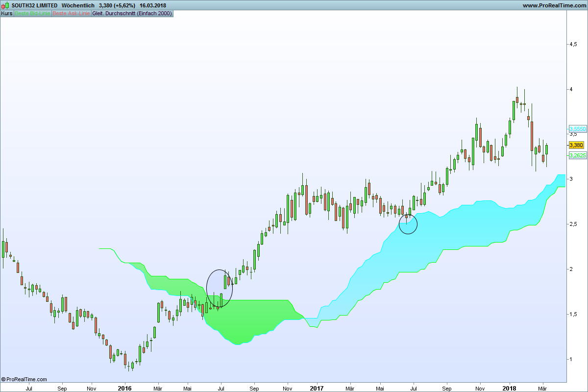Click the SOUTH32 LIMITED instrument name

34,5
